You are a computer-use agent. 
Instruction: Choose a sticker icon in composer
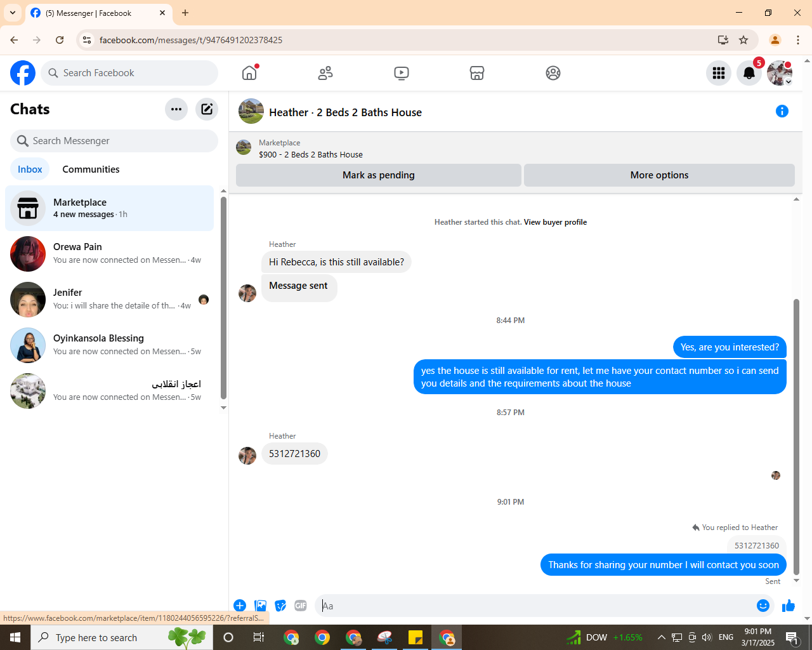coord(280,606)
